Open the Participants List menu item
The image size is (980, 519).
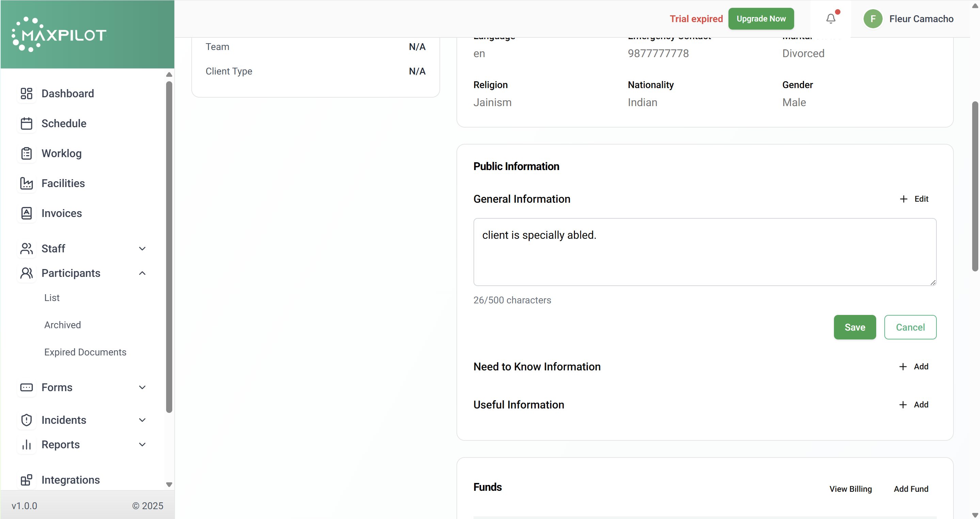point(52,298)
